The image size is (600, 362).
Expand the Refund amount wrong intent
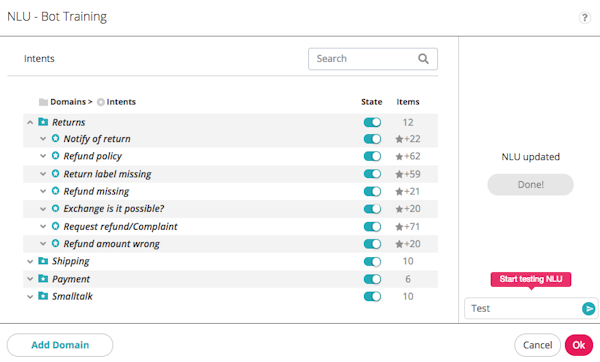click(43, 244)
